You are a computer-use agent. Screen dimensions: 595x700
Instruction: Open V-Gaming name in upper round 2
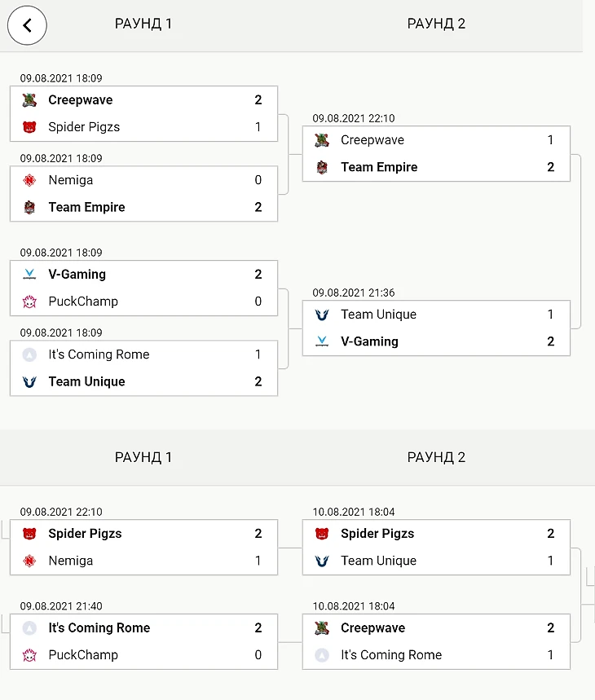point(369,341)
